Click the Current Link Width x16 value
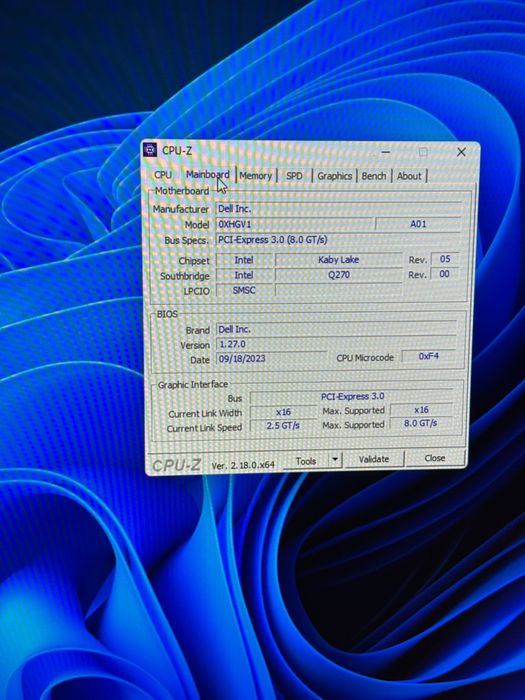 point(283,412)
